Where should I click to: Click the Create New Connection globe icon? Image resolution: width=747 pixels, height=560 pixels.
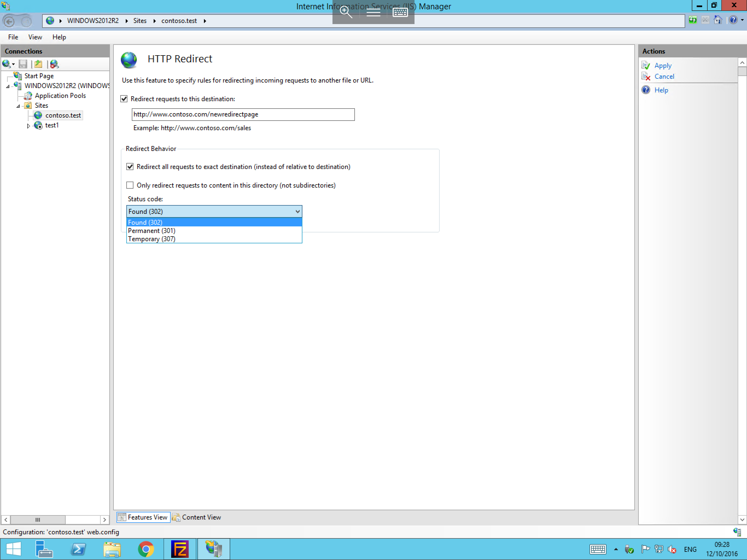point(6,64)
